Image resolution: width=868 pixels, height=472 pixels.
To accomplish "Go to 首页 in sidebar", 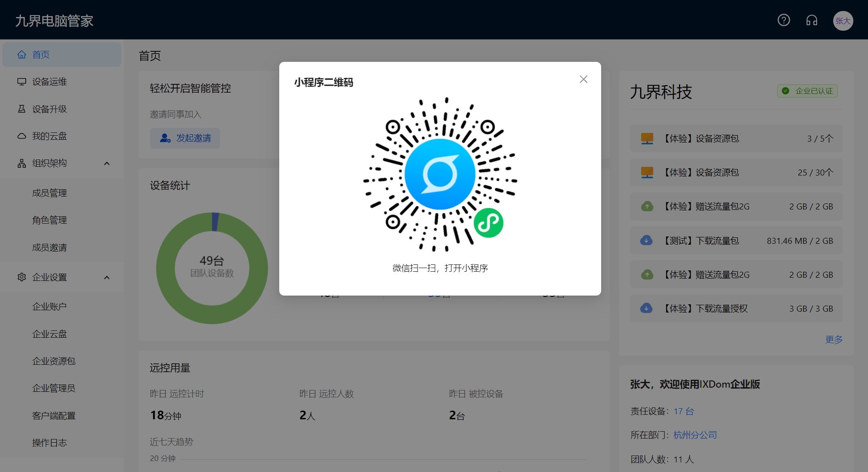I will pos(62,55).
